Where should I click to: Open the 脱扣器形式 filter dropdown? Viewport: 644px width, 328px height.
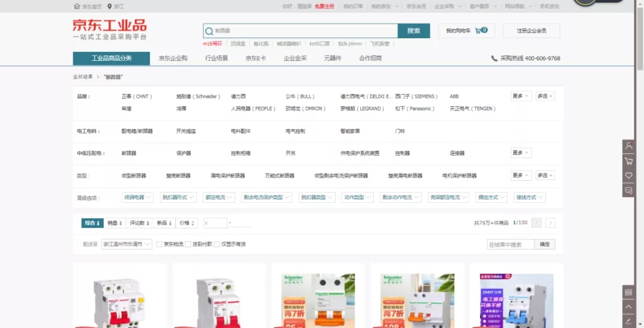pyautogui.click(x=178, y=197)
